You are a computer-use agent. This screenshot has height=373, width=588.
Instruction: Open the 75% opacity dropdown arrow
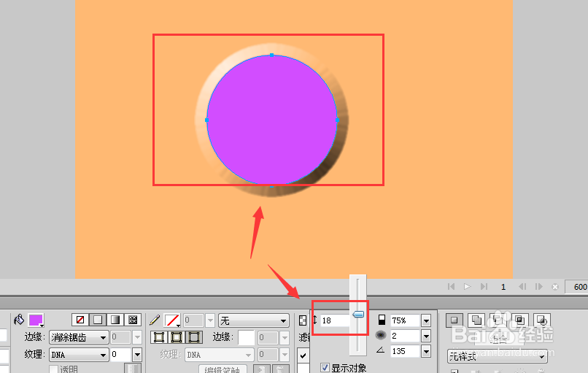click(426, 320)
